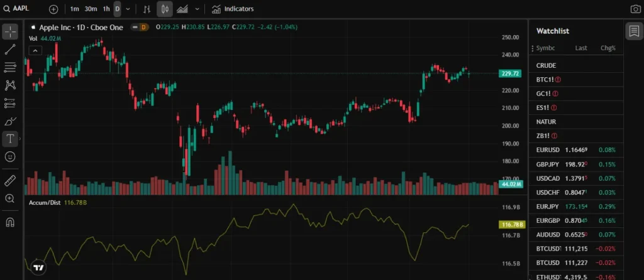This screenshot has height=280, width=644.
Task: Expand the time interval dropdown
Action: [128, 9]
